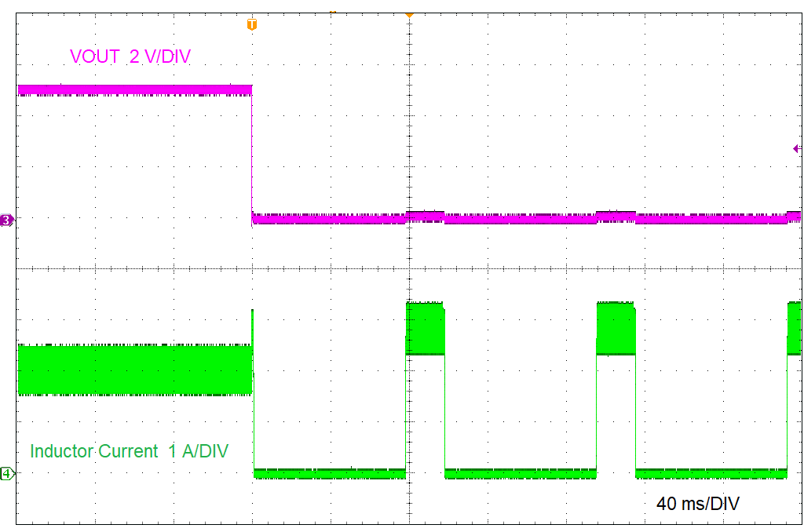This screenshot has height=532, width=804.
Task: Open options on the 40 ms/DIV timebase label
Action: [698, 503]
